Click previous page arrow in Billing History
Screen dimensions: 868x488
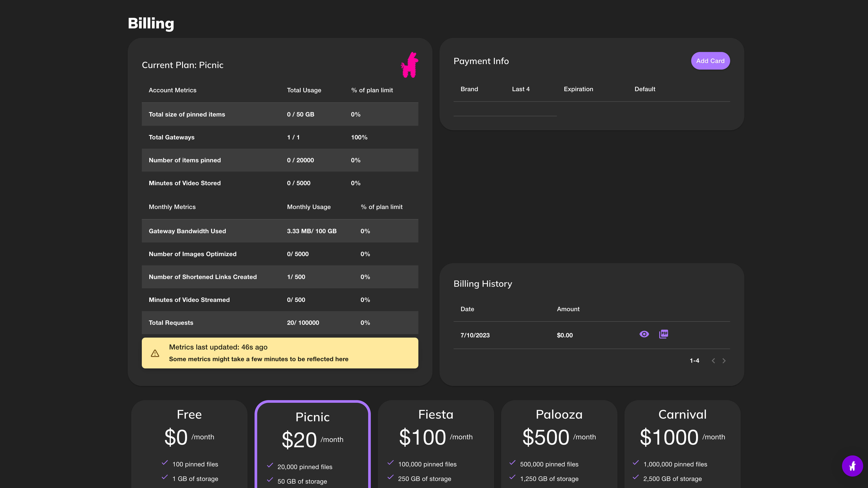click(713, 361)
